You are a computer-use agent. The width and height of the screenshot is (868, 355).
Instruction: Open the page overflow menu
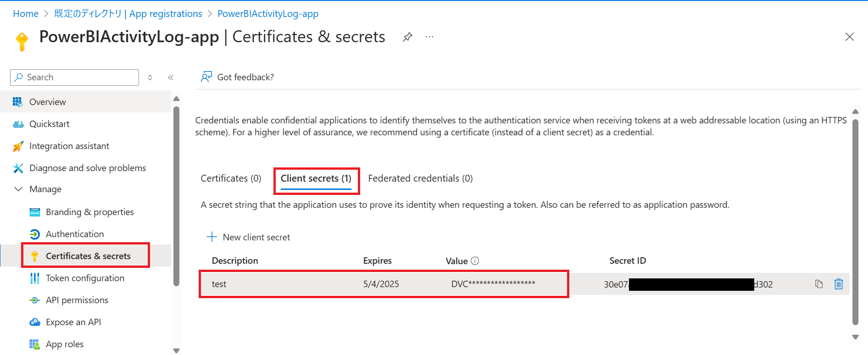(x=429, y=37)
